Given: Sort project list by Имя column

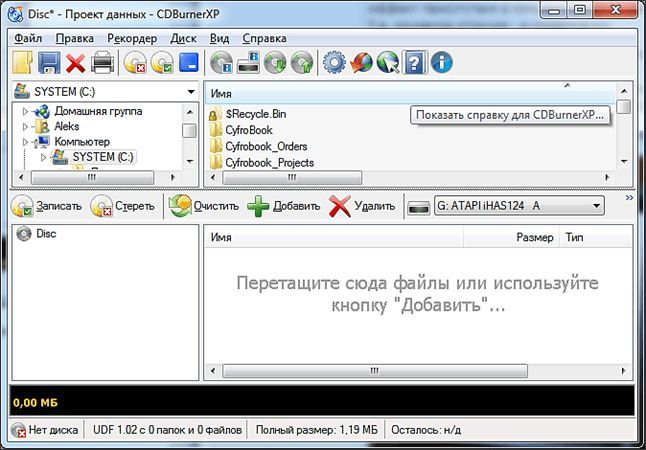Looking at the screenshot, I should pyautogui.click(x=334, y=237).
